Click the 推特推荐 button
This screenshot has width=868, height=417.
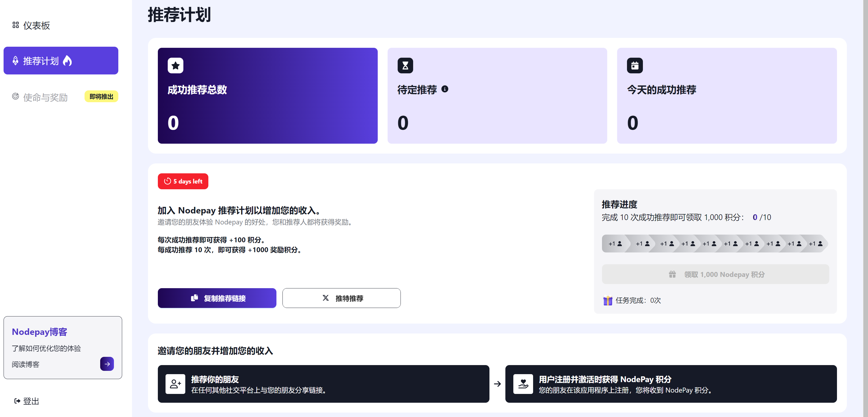[x=341, y=298]
